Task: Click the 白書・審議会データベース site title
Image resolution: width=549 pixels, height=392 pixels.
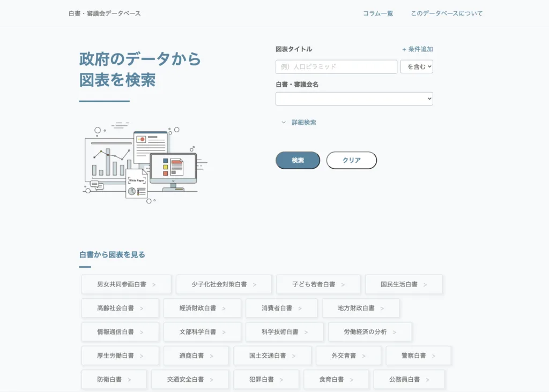Action: pos(105,13)
